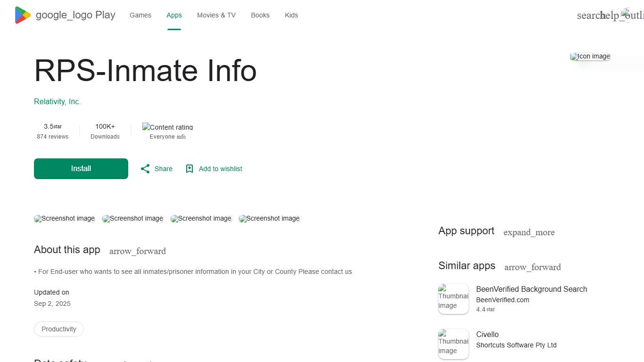Viewport: 644px width, 362px height.
Task: Click the content rating info icon
Action: tap(182, 137)
